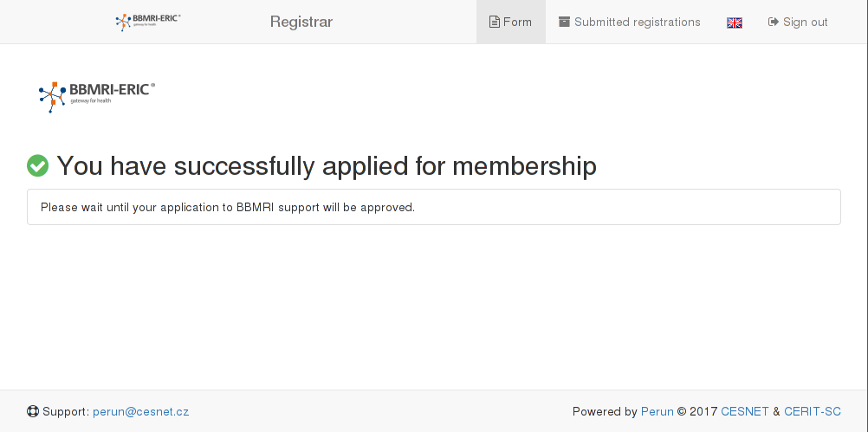
Task: Sign out using the navbar link
Action: pos(798,22)
